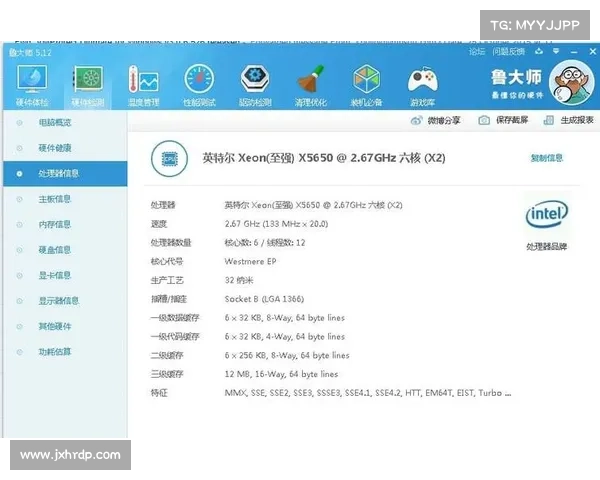Select 显卡信息 graphics card entry

[x=54, y=275]
